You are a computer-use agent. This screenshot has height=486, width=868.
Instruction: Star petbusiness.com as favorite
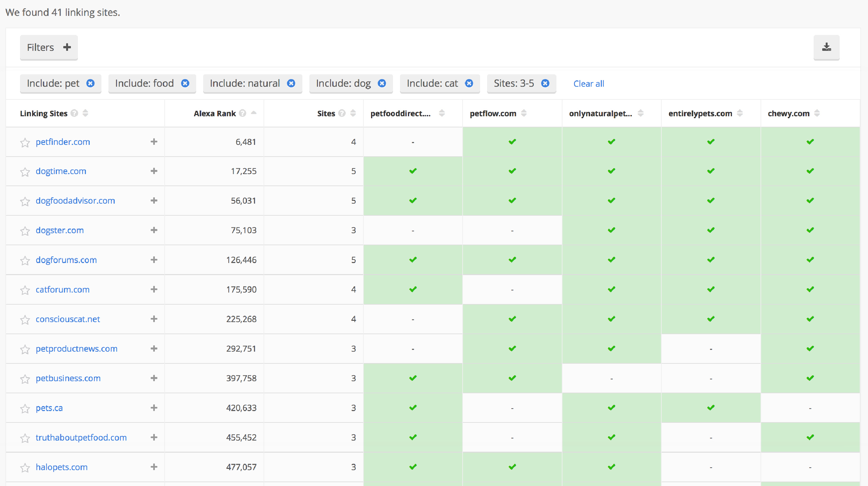pos(25,379)
